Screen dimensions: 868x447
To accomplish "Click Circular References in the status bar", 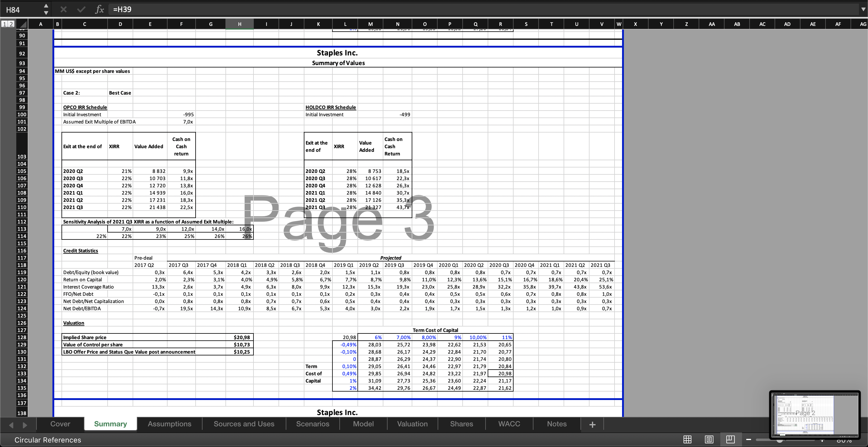I will (x=48, y=439).
